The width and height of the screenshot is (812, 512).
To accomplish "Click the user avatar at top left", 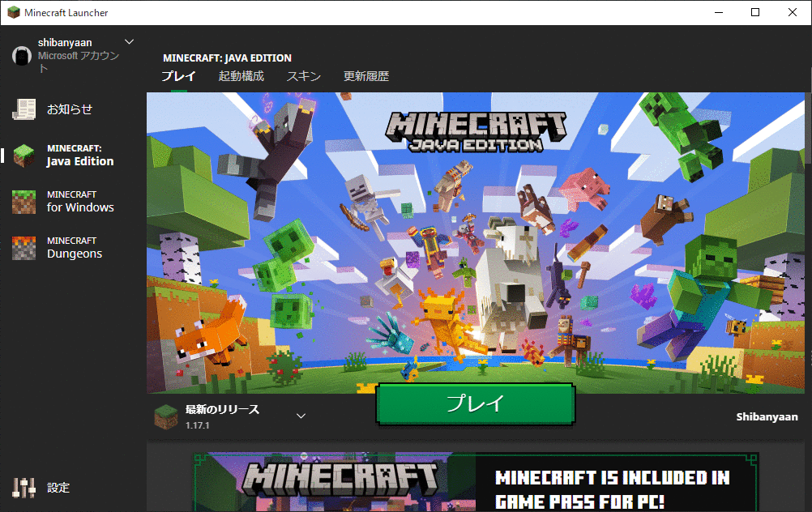I will coord(20,55).
